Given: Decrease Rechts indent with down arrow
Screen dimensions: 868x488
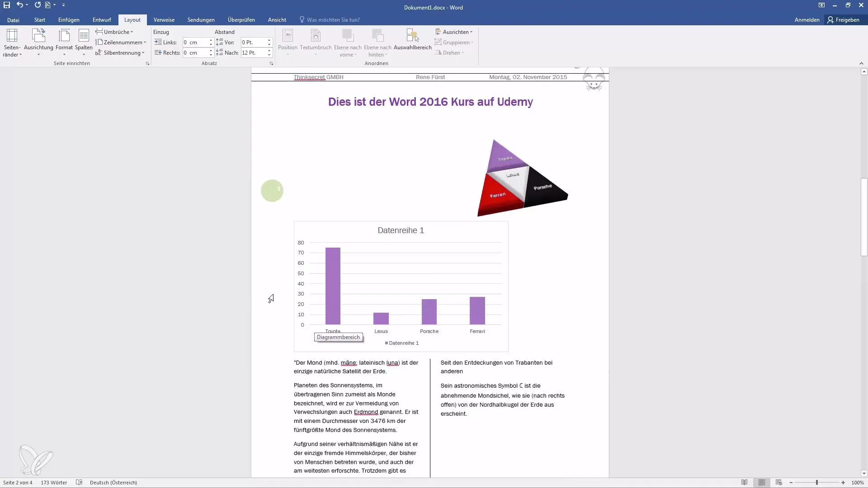Looking at the screenshot, I should pos(211,55).
